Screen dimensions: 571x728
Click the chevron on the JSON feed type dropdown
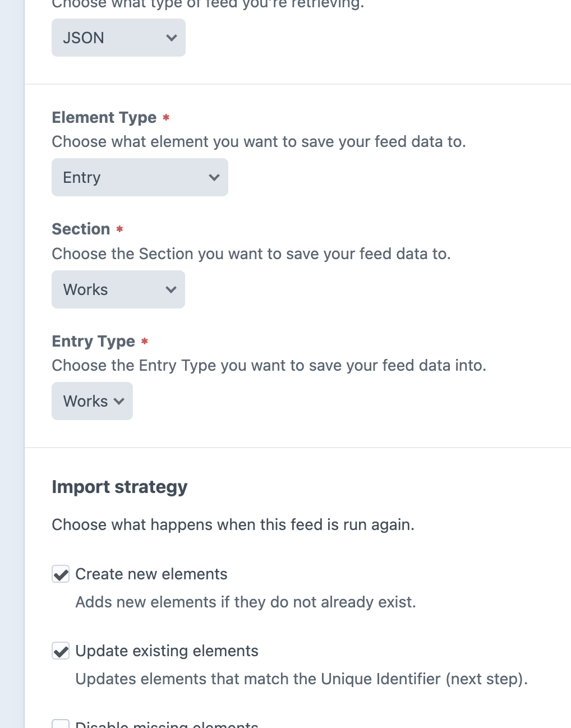[171, 37]
